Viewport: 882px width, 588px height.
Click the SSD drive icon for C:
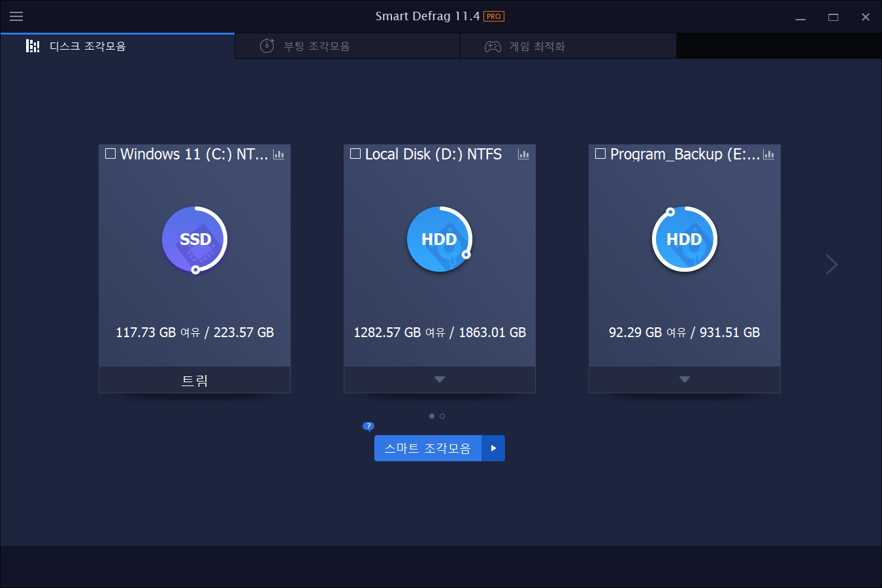pyautogui.click(x=195, y=240)
